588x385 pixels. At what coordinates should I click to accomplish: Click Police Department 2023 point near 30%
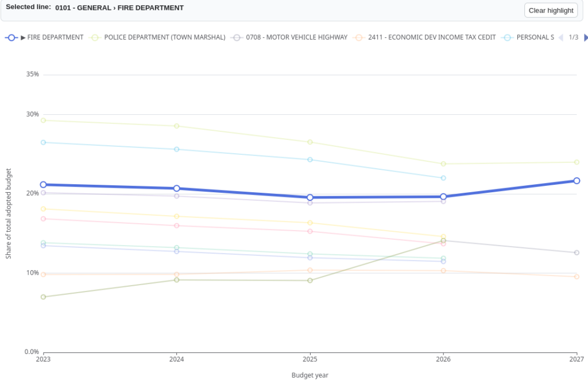(x=43, y=120)
